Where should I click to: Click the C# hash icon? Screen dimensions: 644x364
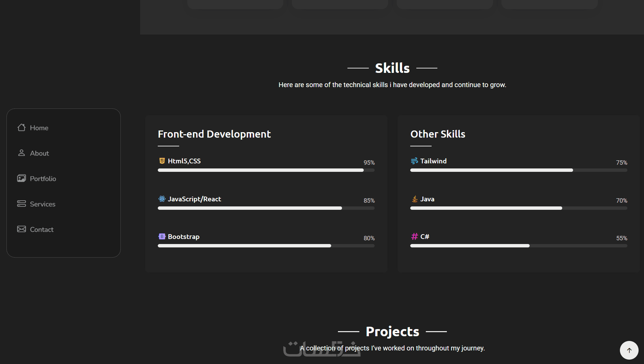pos(414,236)
